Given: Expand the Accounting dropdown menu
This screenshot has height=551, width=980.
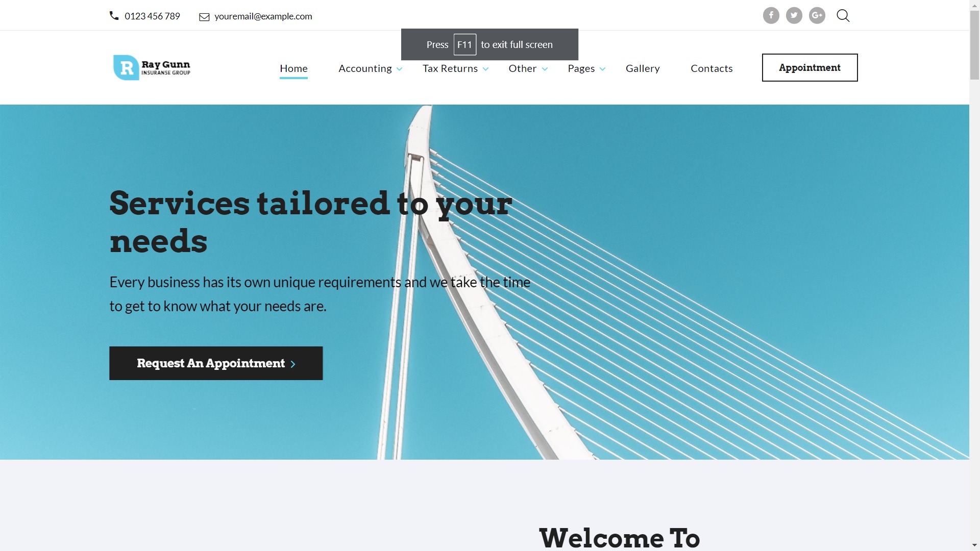Looking at the screenshot, I should click(370, 68).
